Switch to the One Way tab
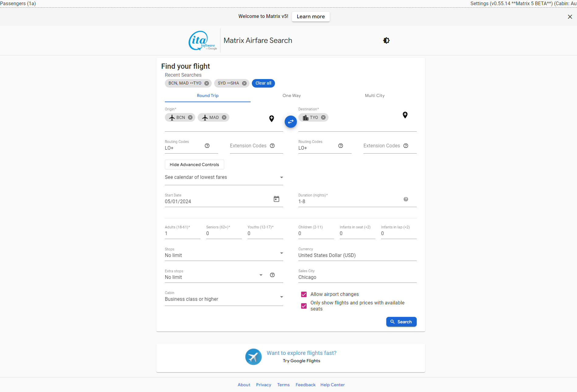The height and width of the screenshot is (392, 577). (291, 95)
